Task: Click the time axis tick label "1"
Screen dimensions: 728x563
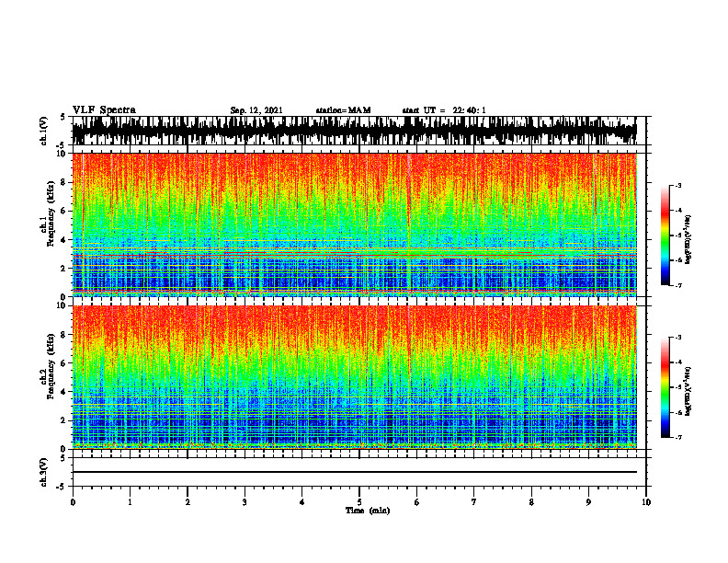Action: [130, 502]
